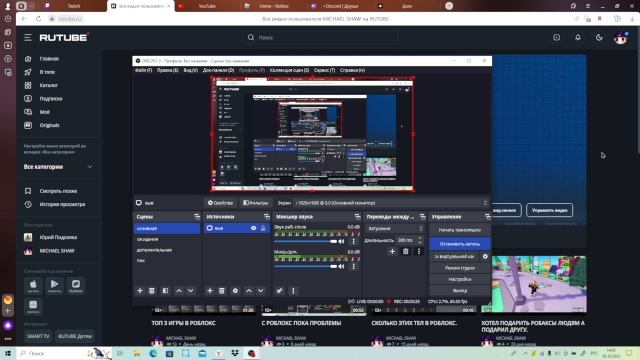Image resolution: width=640 pixels, height=360 pixels.
Task: Switch to the YouTube browser tab
Action: 207,6
